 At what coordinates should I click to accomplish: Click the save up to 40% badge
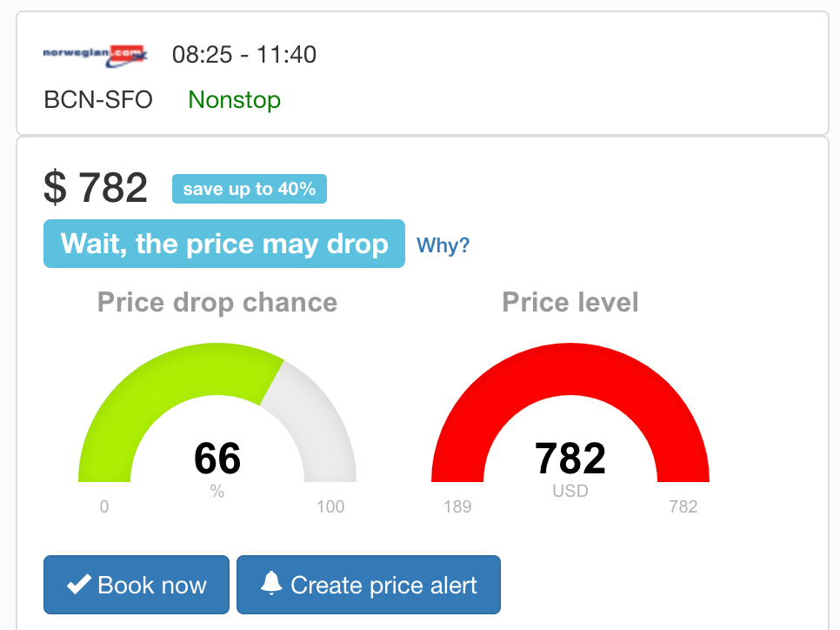249,189
